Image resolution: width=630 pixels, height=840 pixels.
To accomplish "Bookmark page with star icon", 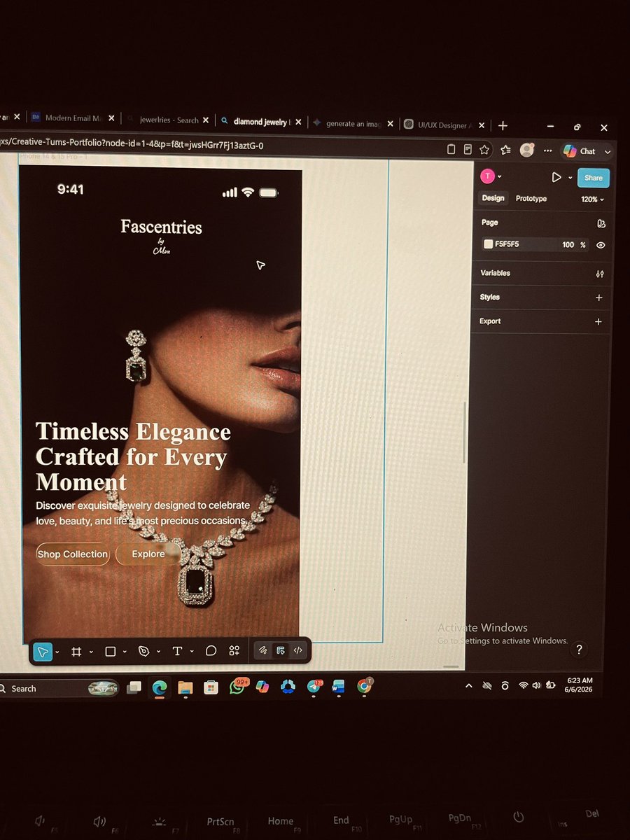I will click(484, 150).
